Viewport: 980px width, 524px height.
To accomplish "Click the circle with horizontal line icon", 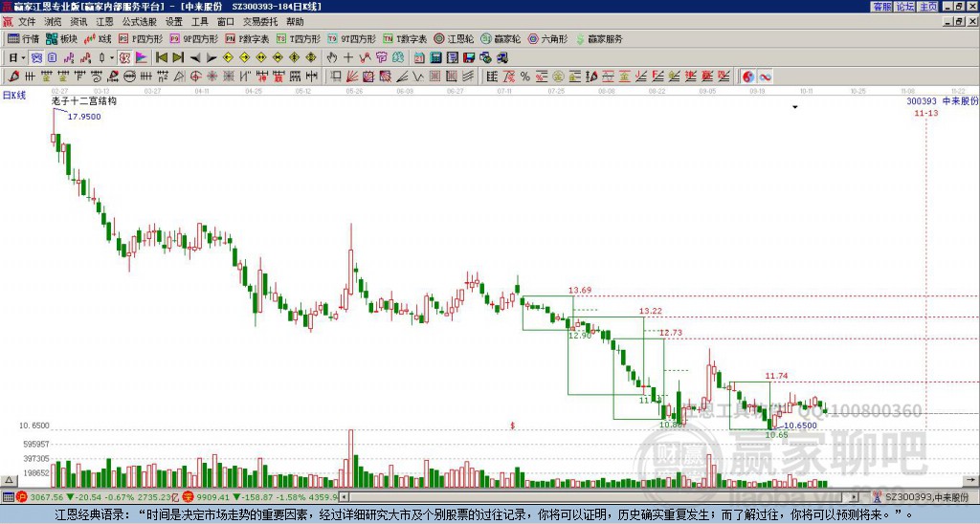I will pos(129,76).
